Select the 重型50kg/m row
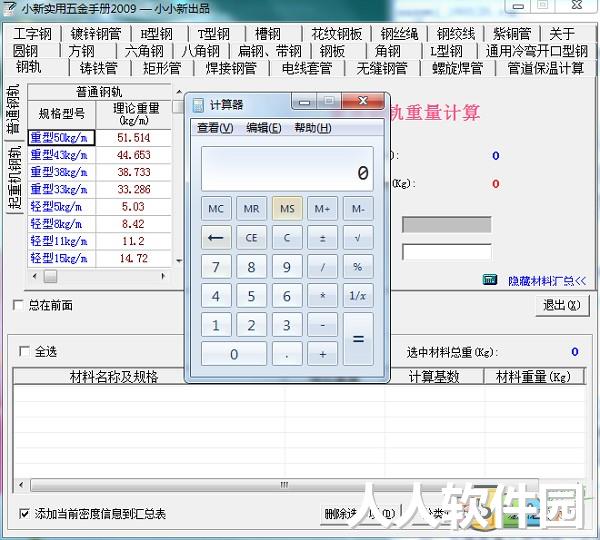The height and width of the screenshot is (540, 600). coord(99,137)
